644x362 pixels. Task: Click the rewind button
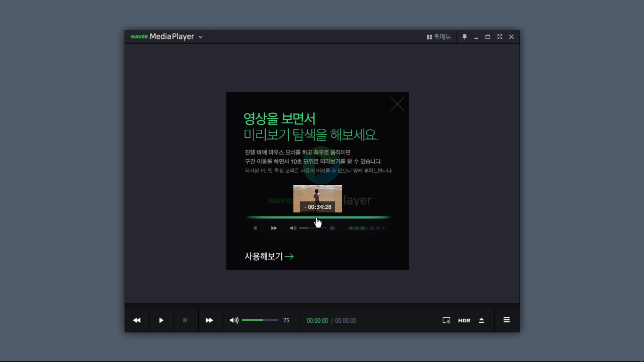click(x=137, y=320)
